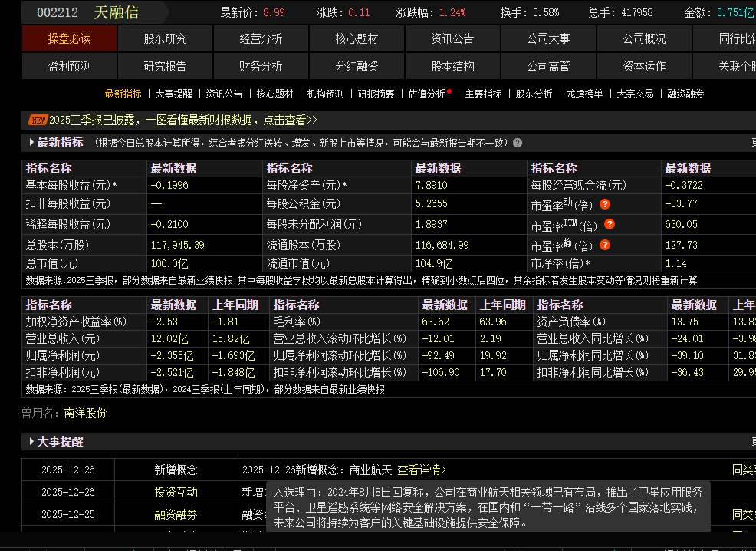Click 总市值 value 106.0亿
756x551 pixels.
click(x=169, y=263)
